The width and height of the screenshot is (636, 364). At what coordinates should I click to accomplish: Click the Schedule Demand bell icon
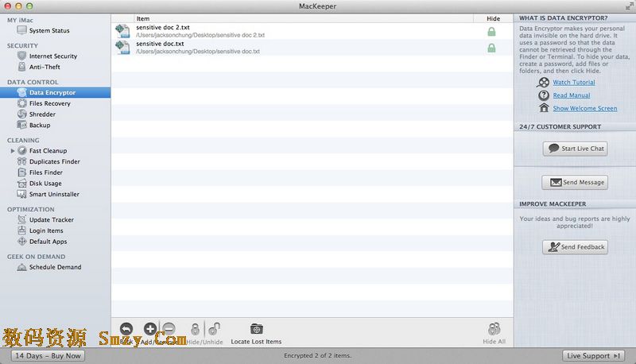tap(22, 267)
